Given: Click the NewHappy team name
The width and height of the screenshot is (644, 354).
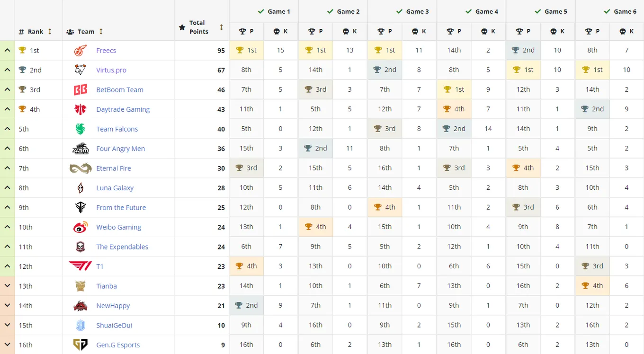Looking at the screenshot, I should [113, 306].
